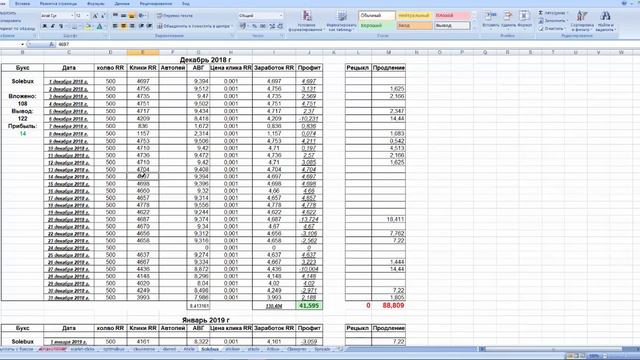Center text horizontally in cell

(x=124, y=26)
